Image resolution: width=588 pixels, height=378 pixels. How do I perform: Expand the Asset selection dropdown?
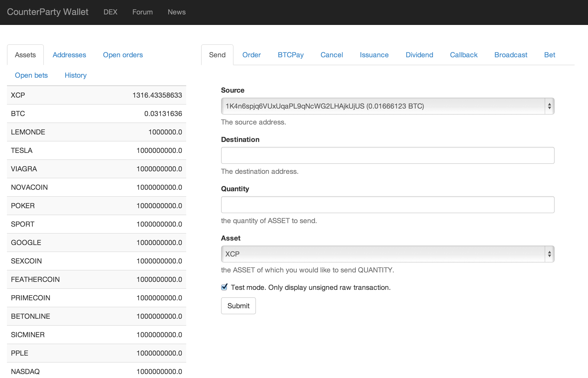387,254
